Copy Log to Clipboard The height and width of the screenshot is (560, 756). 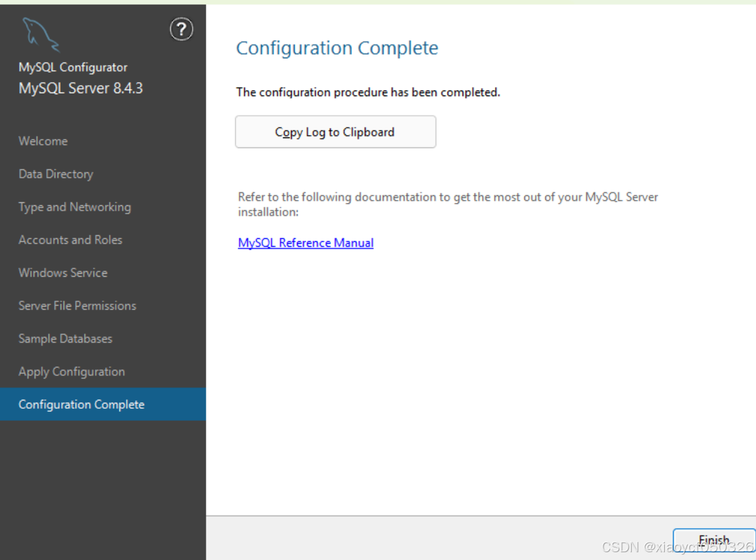335,132
